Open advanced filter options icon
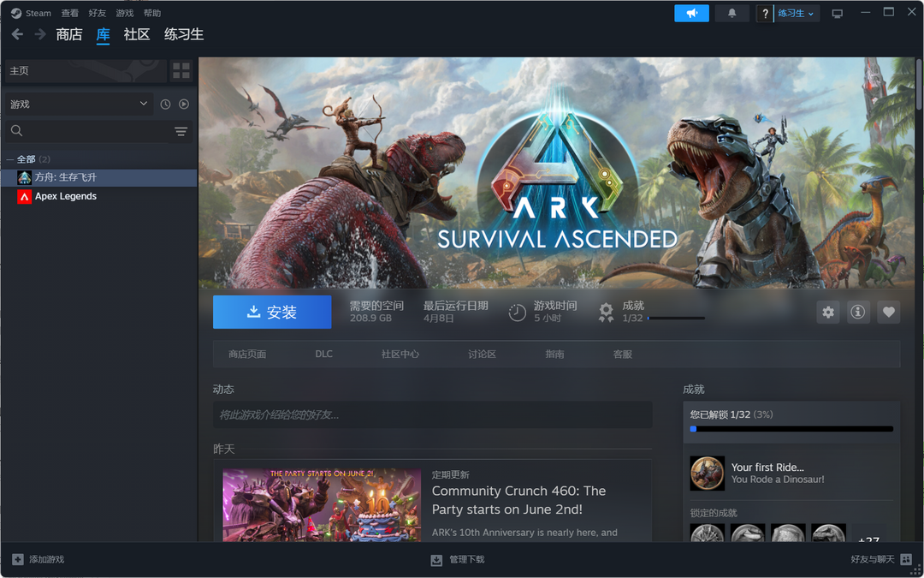The height and width of the screenshot is (578, 924). pyautogui.click(x=181, y=131)
